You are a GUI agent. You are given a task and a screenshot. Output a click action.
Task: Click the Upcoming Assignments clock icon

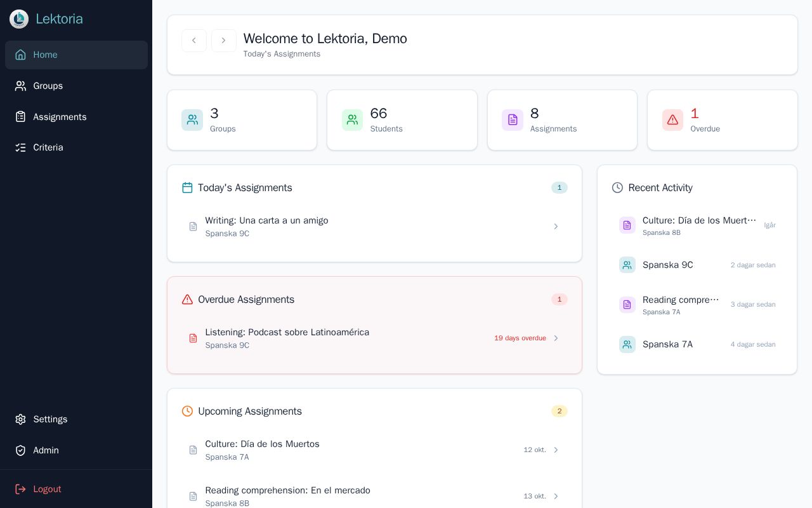click(x=187, y=411)
